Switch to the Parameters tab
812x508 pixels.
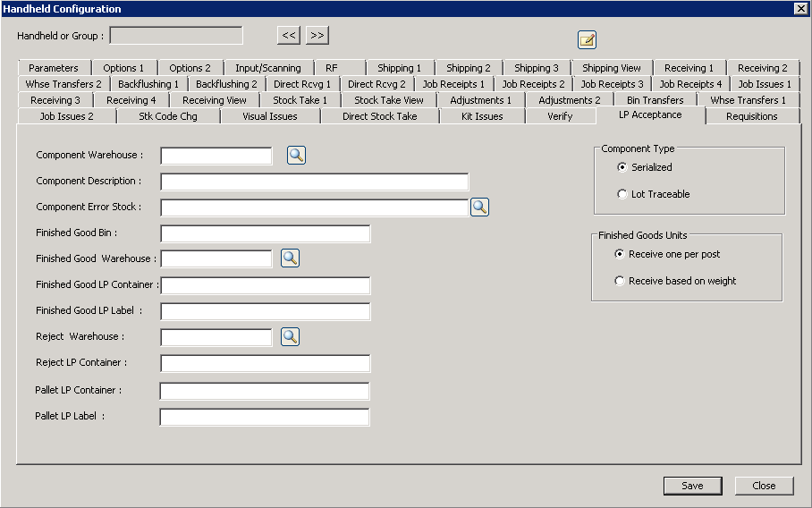point(53,68)
